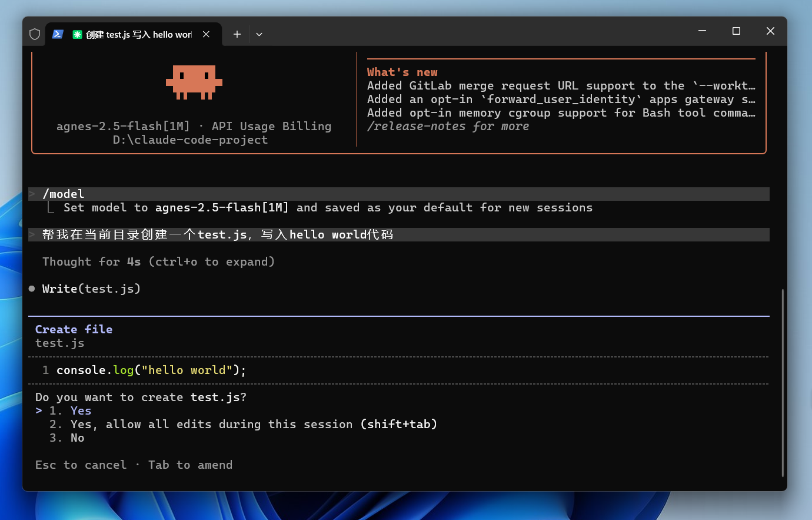This screenshot has height=520, width=812.
Task: Choose Yes, allow all edits during session
Action: (243, 424)
